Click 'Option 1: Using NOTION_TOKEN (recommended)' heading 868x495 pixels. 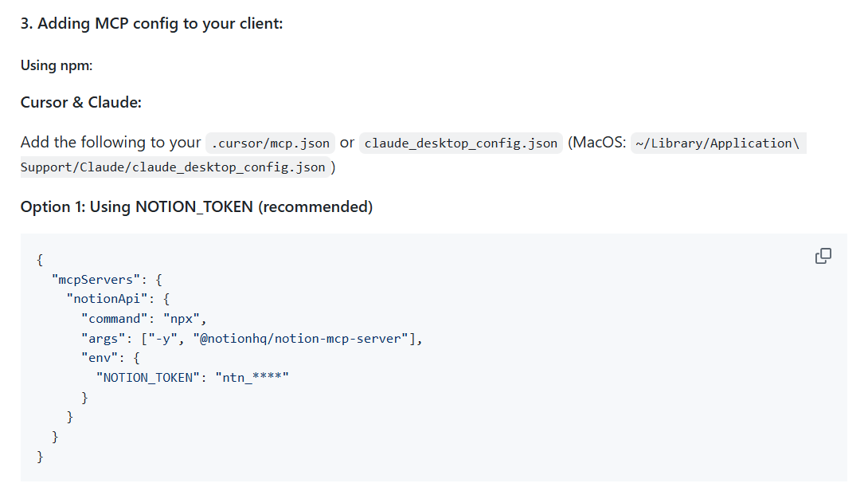(197, 206)
